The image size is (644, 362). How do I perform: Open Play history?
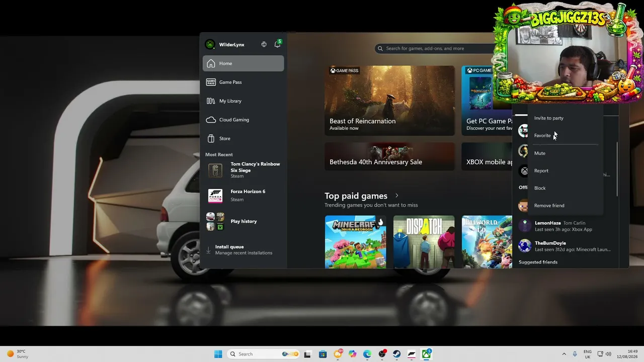pyautogui.click(x=244, y=221)
